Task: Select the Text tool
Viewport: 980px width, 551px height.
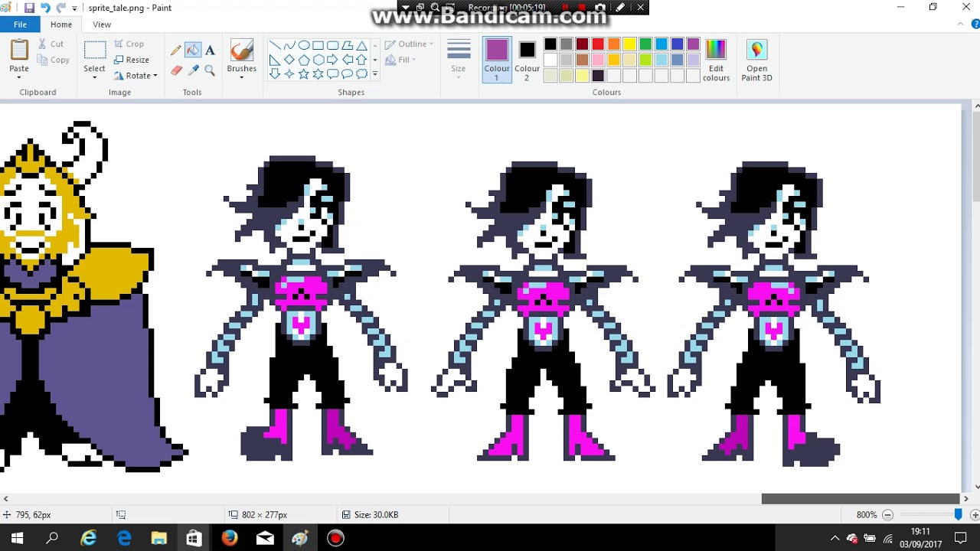Action: (x=210, y=51)
